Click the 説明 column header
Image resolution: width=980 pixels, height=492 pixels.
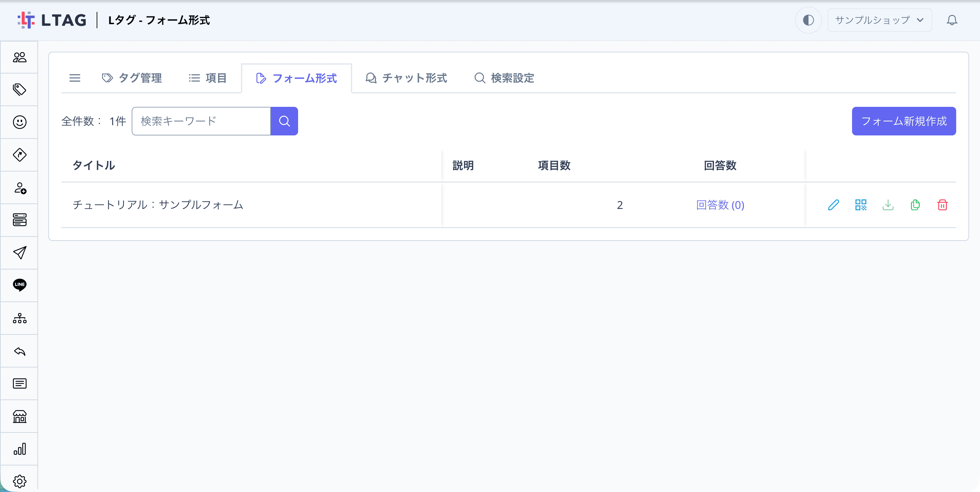click(463, 165)
